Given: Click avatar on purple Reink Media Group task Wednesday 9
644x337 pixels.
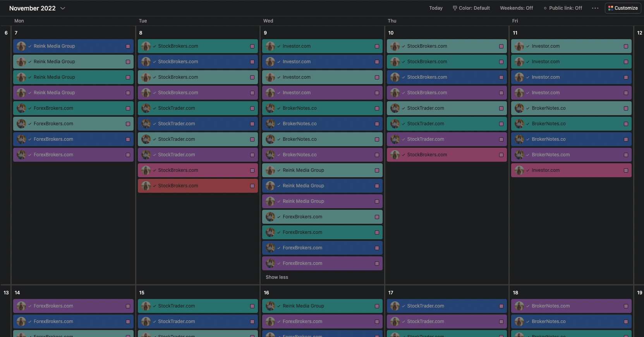Looking at the screenshot, I should point(270,201).
